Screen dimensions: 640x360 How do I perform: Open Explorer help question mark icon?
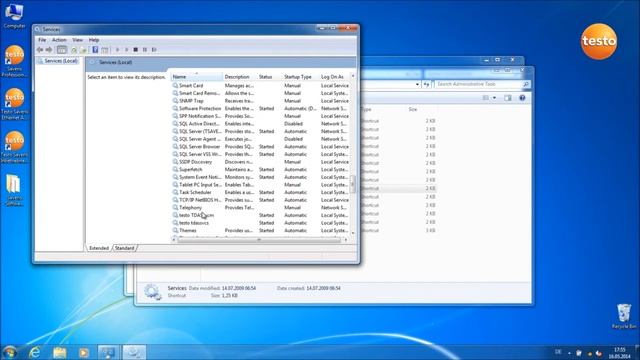[522, 98]
